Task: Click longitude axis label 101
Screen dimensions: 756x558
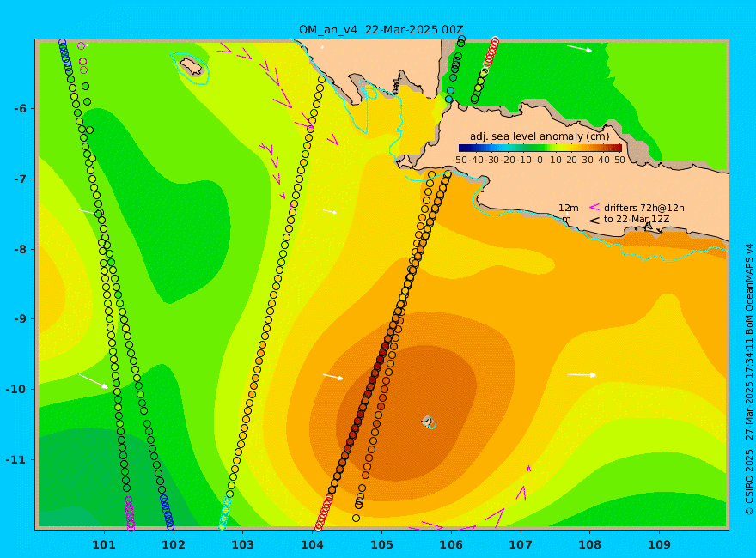Action: pos(104,544)
